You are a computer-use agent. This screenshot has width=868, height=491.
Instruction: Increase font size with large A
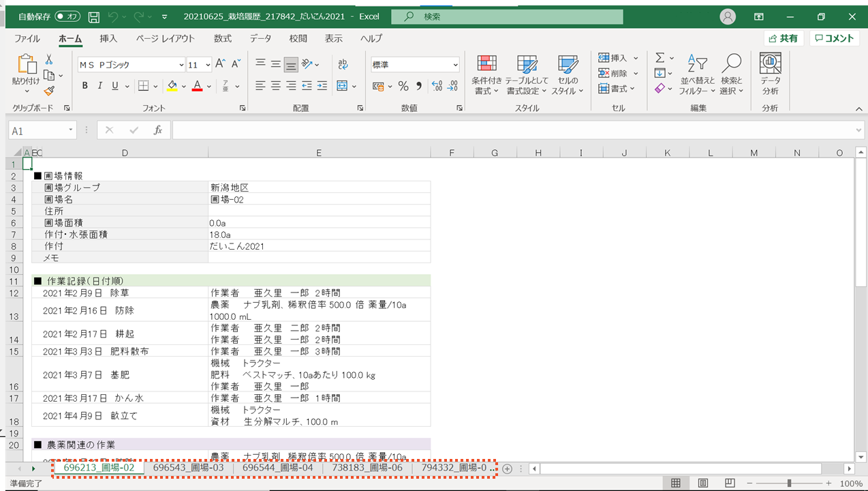pyautogui.click(x=220, y=64)
